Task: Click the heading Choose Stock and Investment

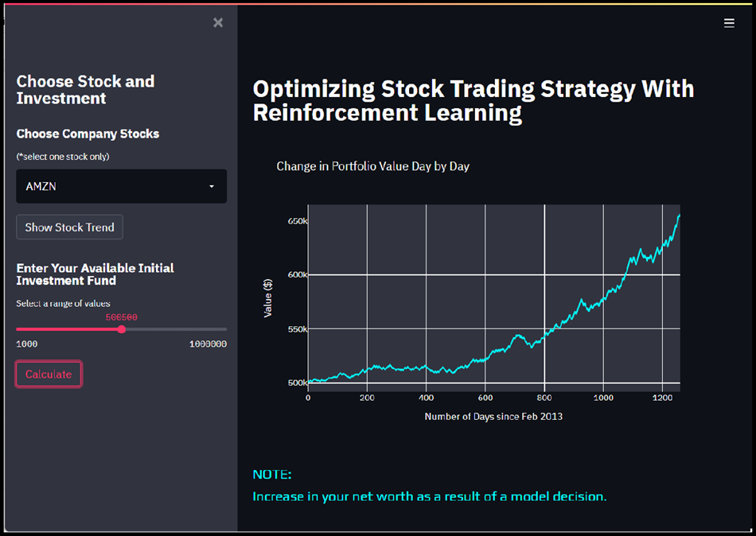Action: (85, 90)
